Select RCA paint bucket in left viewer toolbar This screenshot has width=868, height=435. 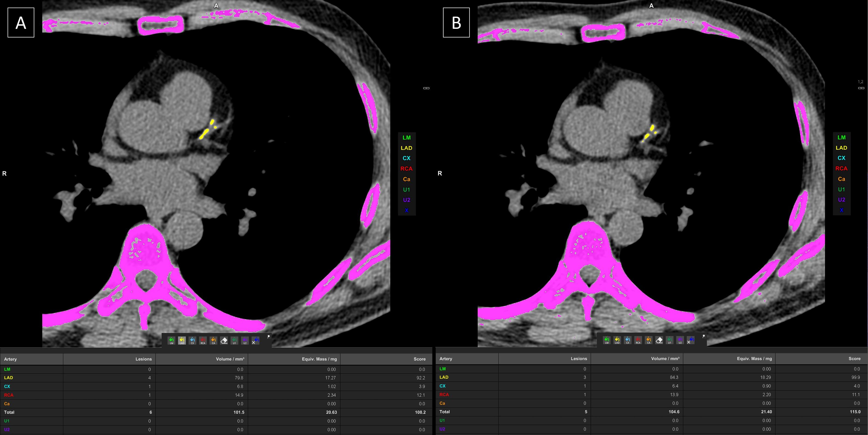click(x=203, y=341)
